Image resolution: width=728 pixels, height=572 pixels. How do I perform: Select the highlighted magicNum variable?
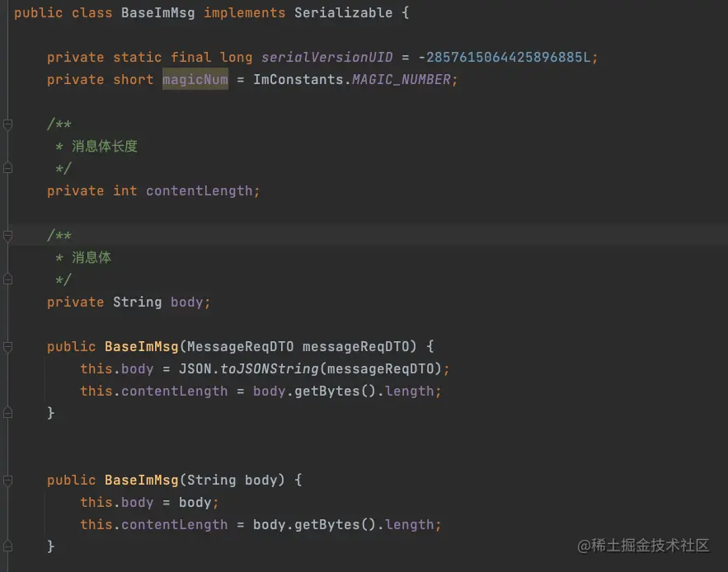point(195,79)
